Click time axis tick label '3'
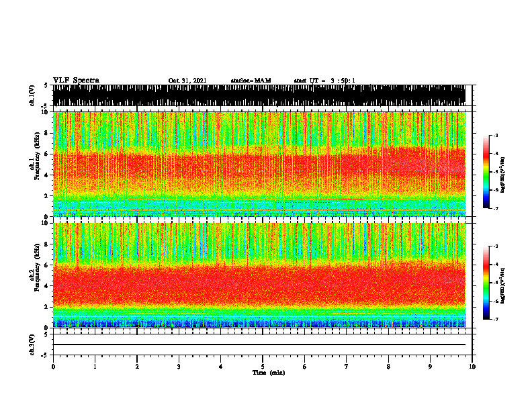Viewport: 532px width, 411px height. [179, 367]
